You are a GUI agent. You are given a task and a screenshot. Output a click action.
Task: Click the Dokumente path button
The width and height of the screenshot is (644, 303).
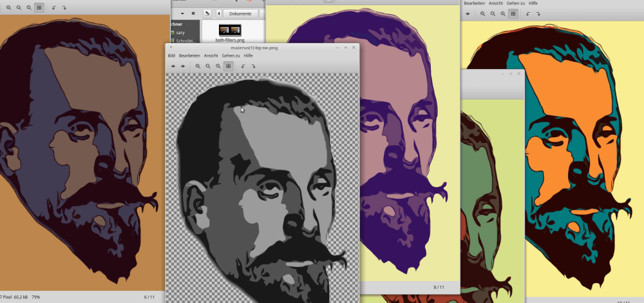click(x=240, y=14)
